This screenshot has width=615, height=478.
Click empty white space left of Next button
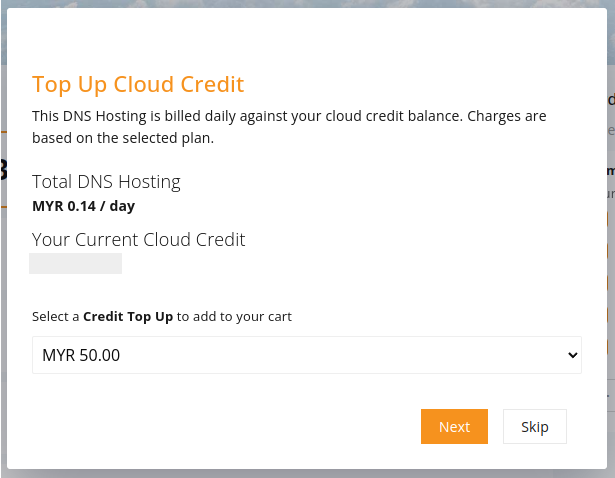224,427
